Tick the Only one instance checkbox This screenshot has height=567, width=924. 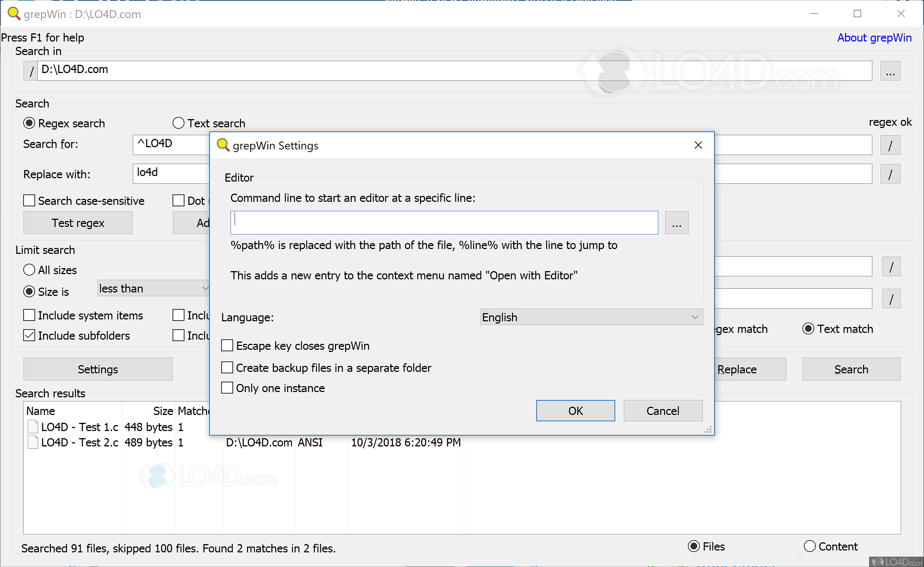(227, 388)
